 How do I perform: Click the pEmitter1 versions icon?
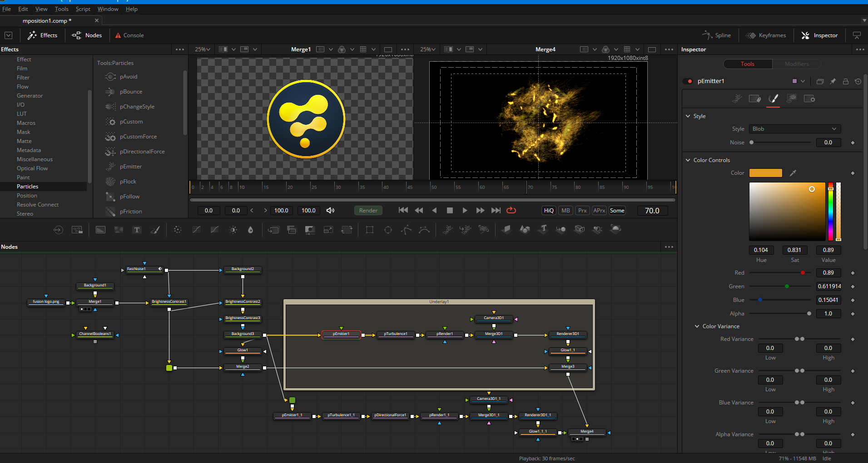[820, 81]
